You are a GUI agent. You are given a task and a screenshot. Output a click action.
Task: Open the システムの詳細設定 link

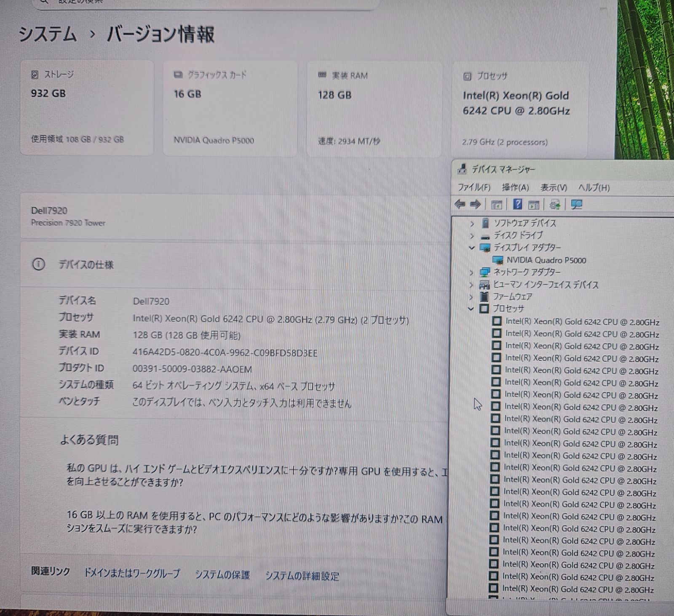[x=302, y=576]
